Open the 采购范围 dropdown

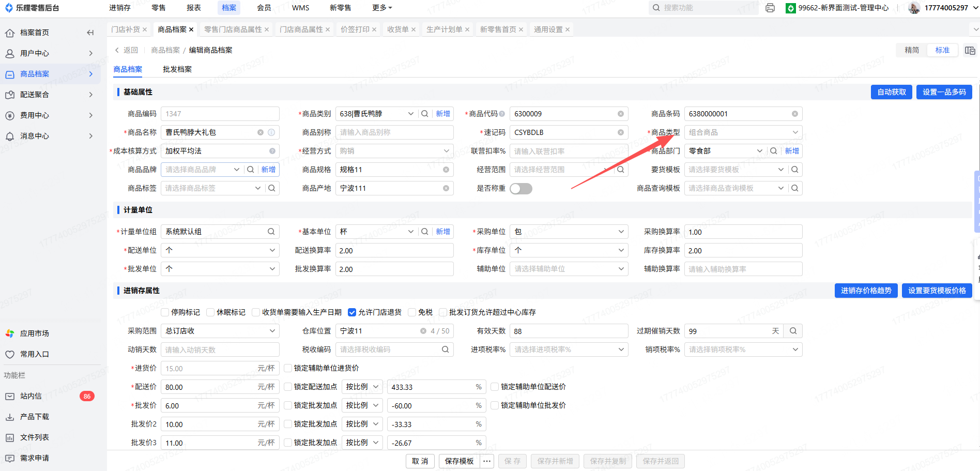coord(220,331)
